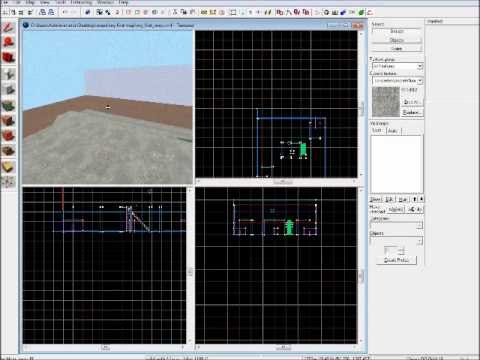480x360 pixels.
Task: Click Groups button under Select
Action: (397, 31)
